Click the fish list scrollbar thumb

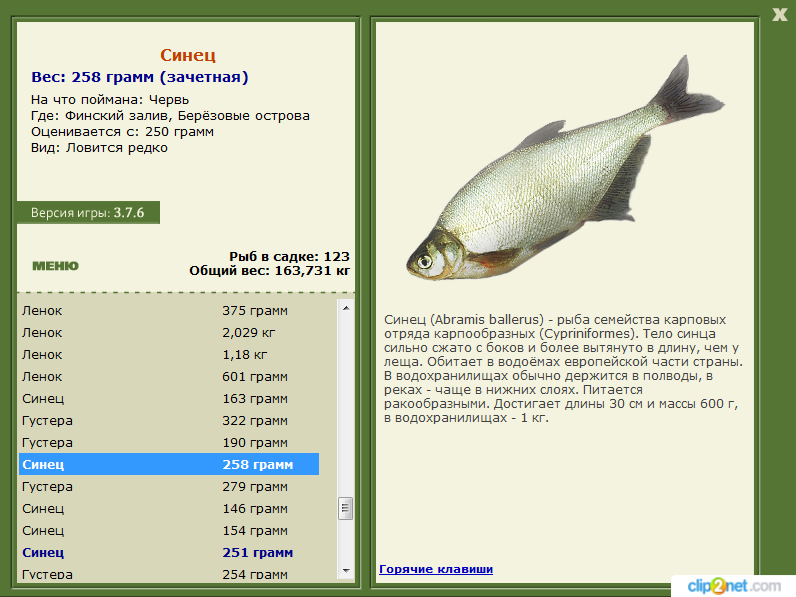346,508
